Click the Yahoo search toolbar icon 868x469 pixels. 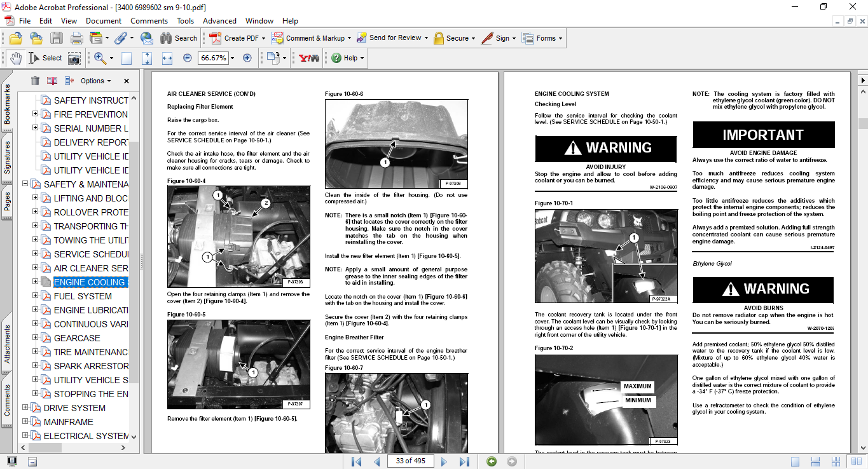[x=308, y=58]
